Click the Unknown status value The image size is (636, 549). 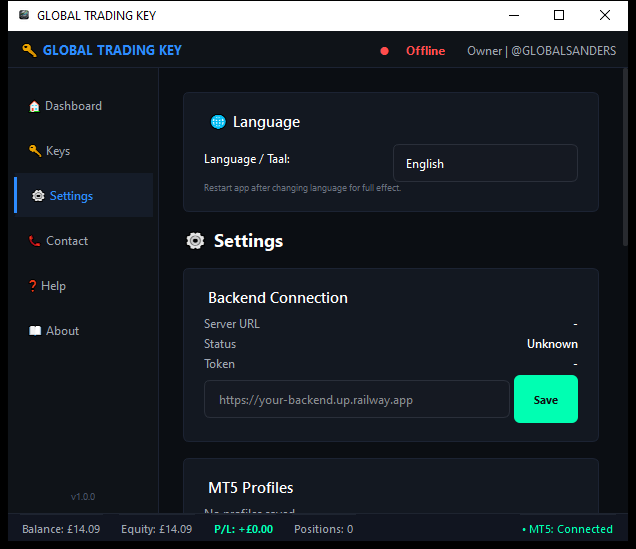(x=552, y=344)
